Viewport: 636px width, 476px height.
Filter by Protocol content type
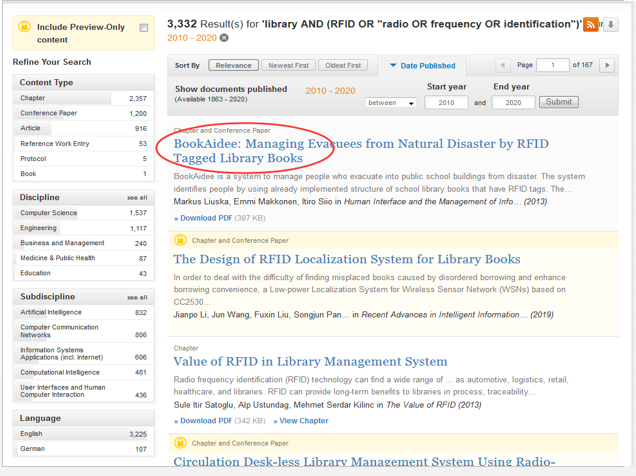pyautogui.click(x=84, y=159)
